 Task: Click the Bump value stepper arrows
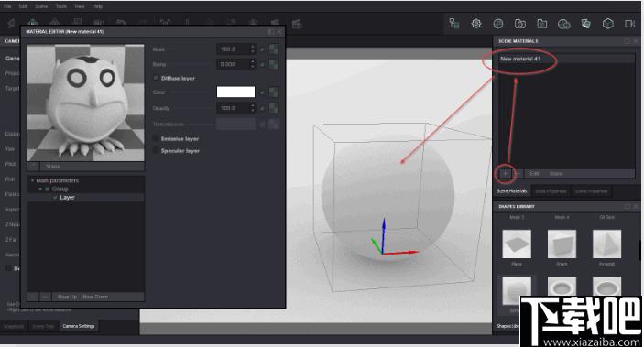point(253,64)
